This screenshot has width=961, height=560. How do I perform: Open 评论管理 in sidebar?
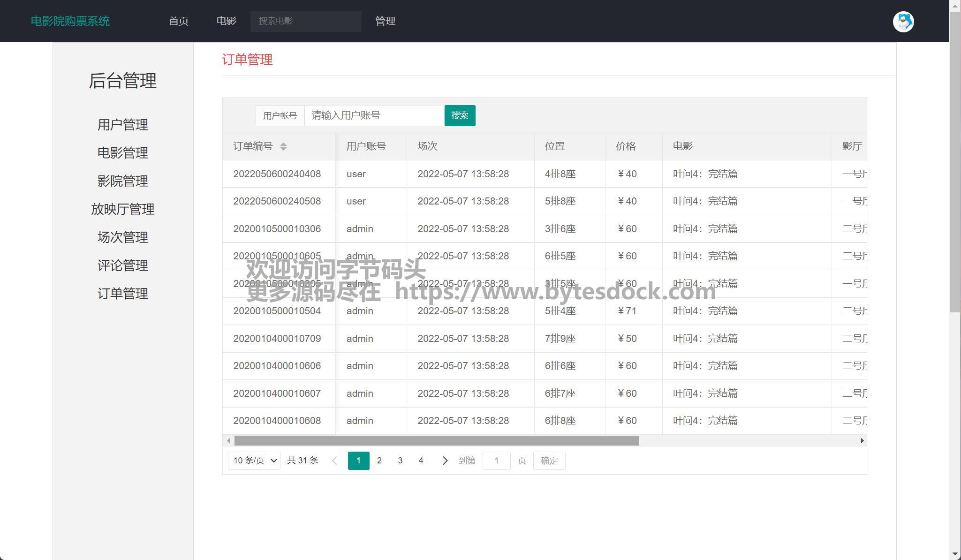122,265
